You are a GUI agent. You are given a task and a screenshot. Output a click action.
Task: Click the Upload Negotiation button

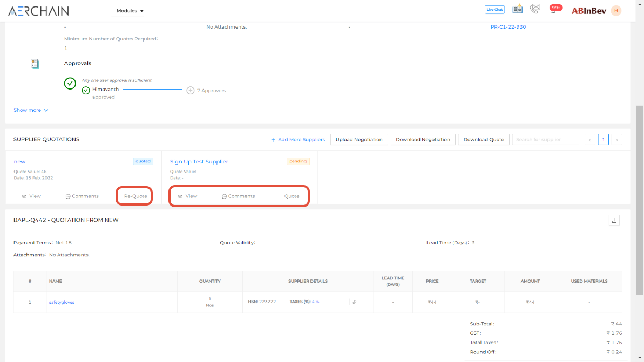pos(359,140)
